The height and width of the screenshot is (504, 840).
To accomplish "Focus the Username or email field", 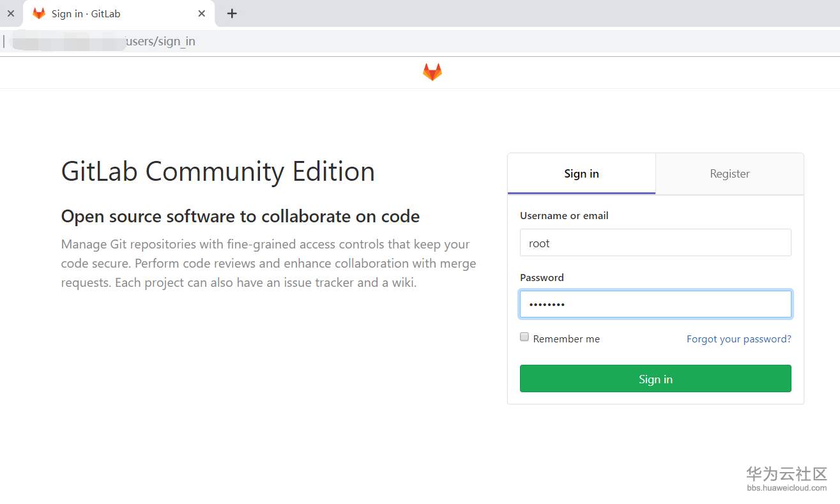I will 655,243.
